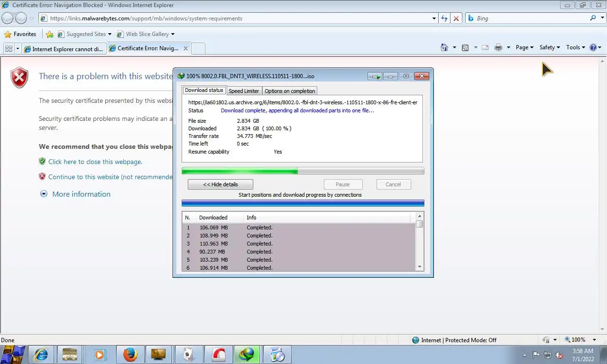Click the address bar URL field
Viewport: 607px width, 364px height.
(x=235, y=18)
